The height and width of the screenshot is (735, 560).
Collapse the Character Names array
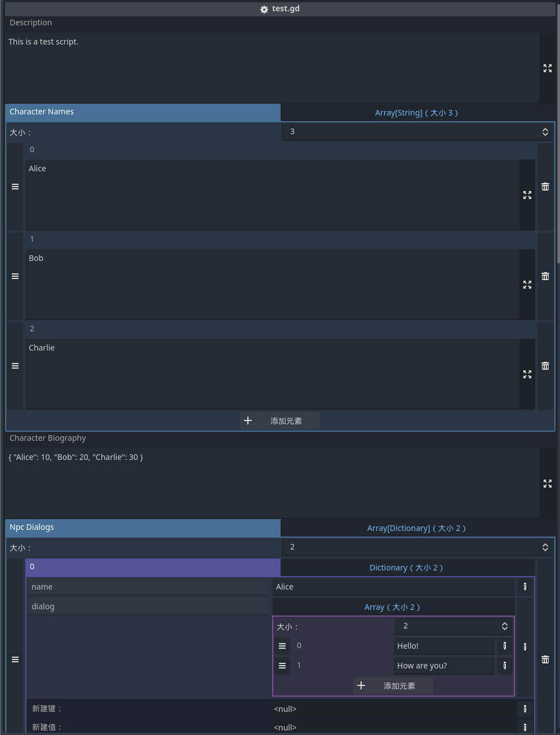click(416, 113)
